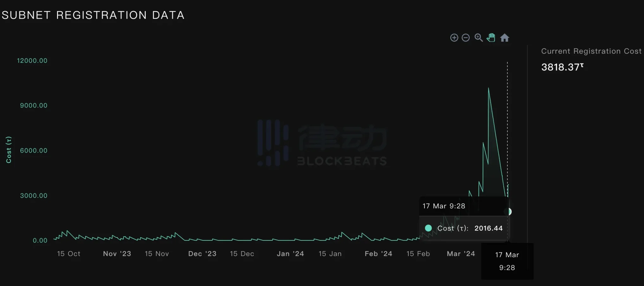Click the tau currency symbol beside 3818.37

(583, 65)
